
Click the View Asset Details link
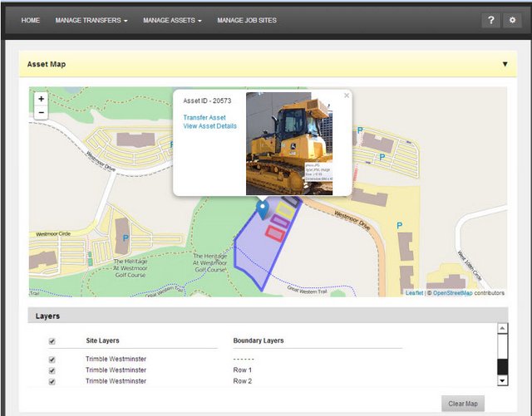click(209, 126)
